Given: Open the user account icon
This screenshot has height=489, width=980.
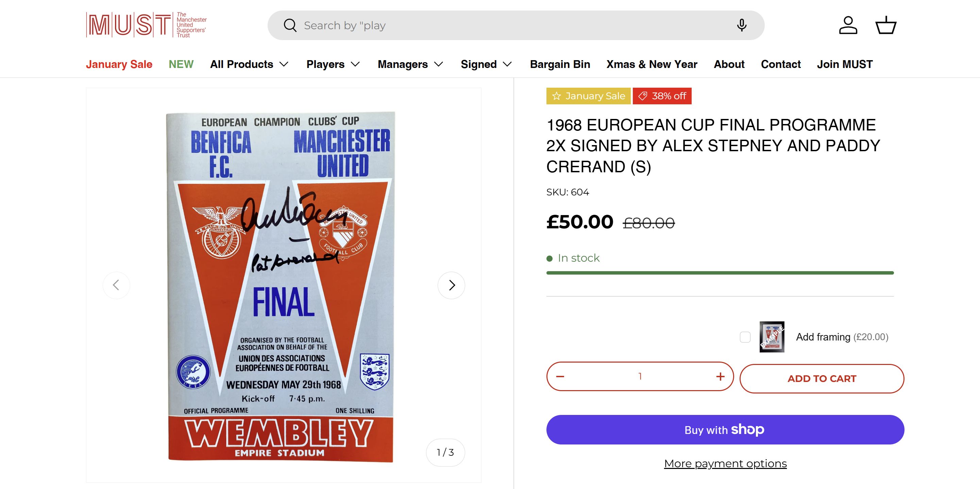Looking at the screenshot, I should pos(848,25).
